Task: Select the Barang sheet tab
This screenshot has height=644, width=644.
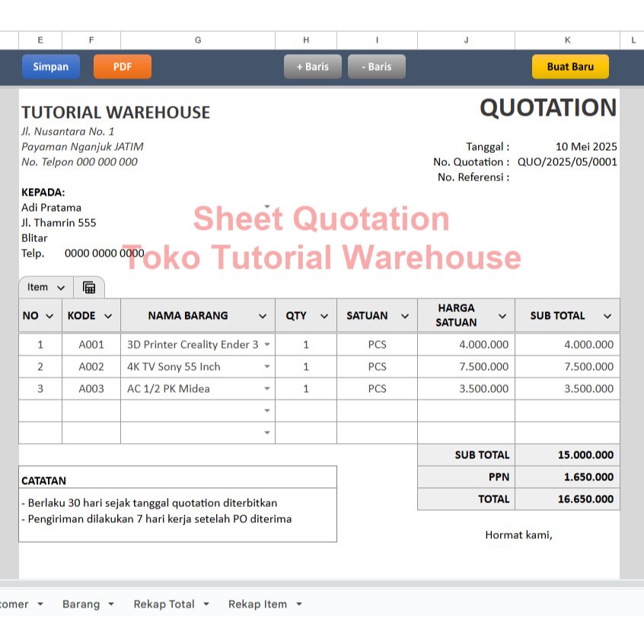Action: click(x=80, y=604)
